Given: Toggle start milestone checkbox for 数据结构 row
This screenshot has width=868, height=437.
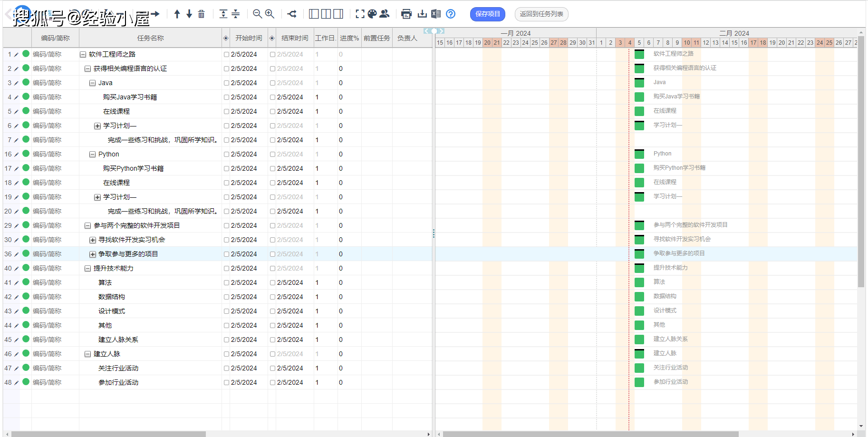Looking at the screenshot, I should 226,297.
